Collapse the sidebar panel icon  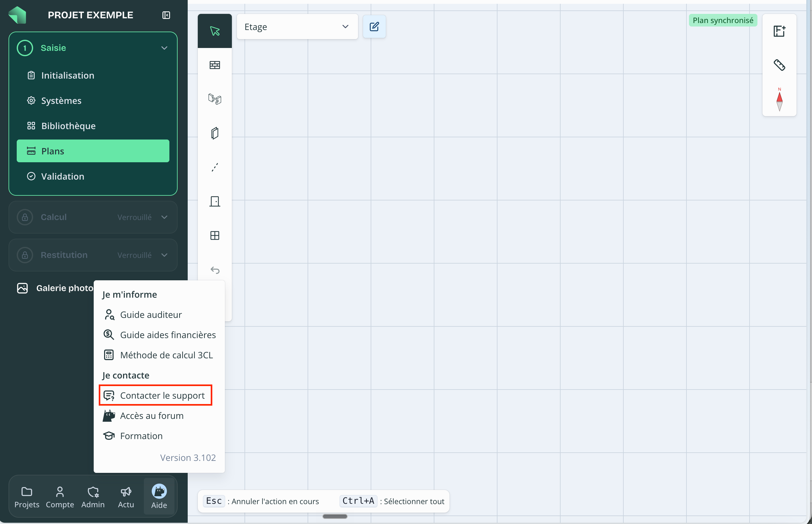click(166, 15)
